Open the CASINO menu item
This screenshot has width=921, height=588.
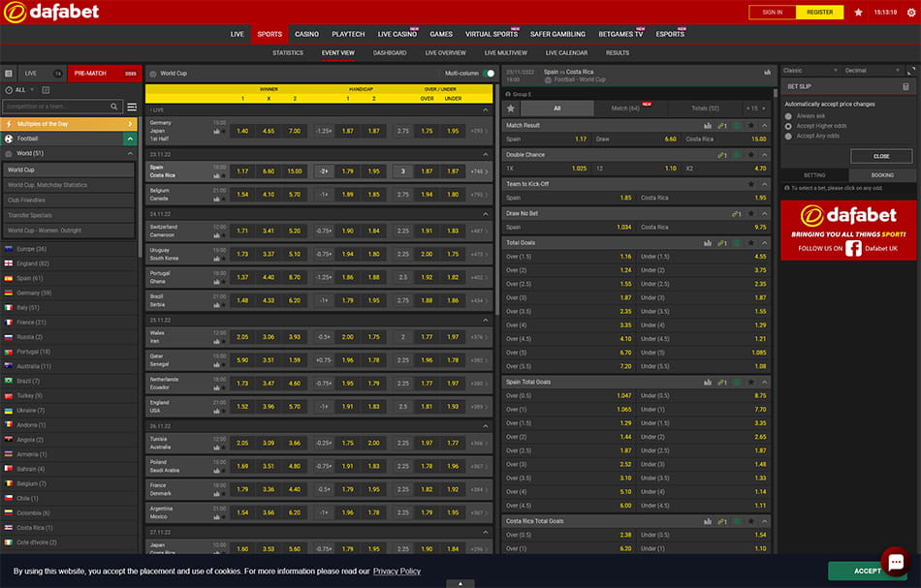pos(306,34)
